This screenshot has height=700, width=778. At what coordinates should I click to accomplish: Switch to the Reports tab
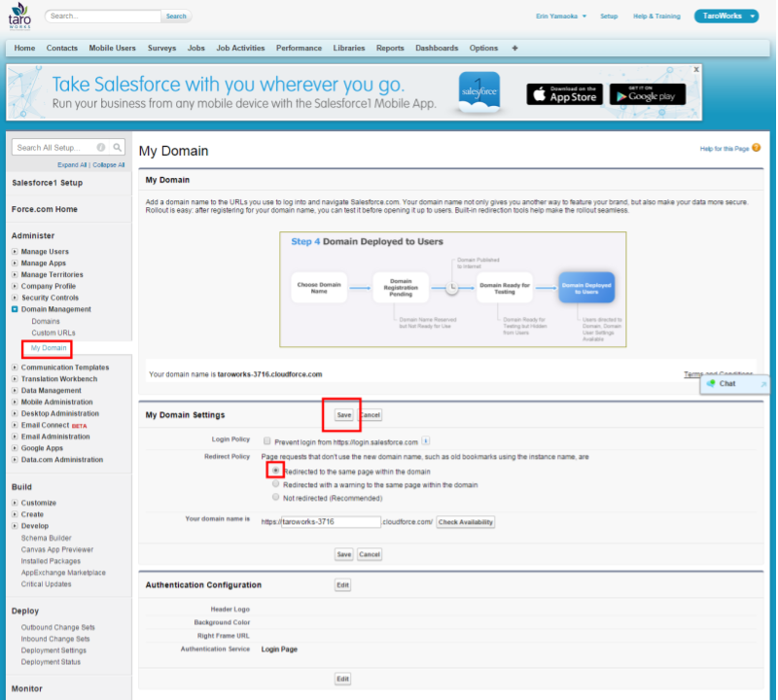tap(390, 48)
